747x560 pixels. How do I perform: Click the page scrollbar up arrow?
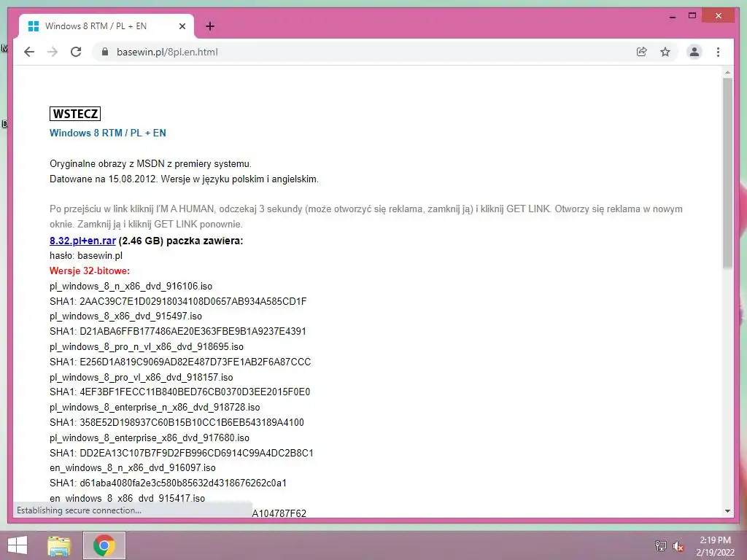tap(727, 72)
